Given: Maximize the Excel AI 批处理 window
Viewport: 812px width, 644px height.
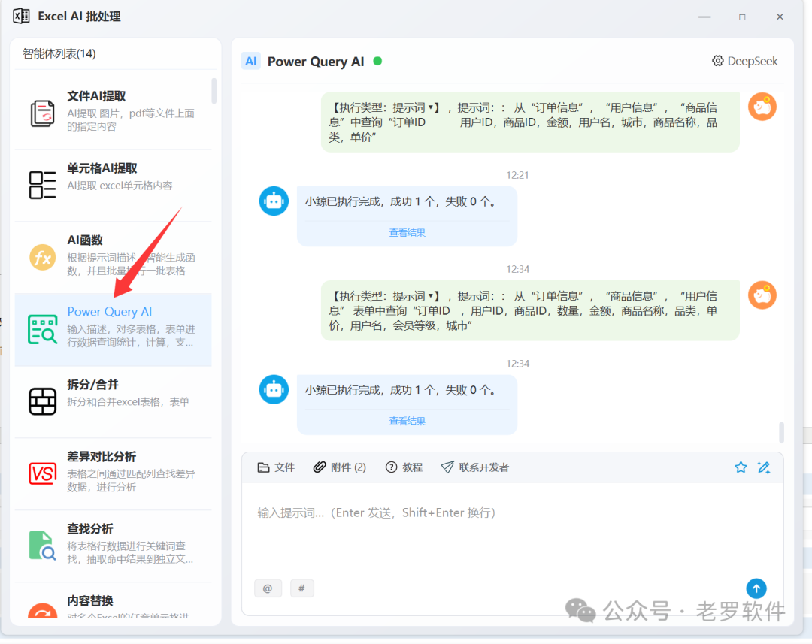Looking at the screenshot, I should [742, 17].
